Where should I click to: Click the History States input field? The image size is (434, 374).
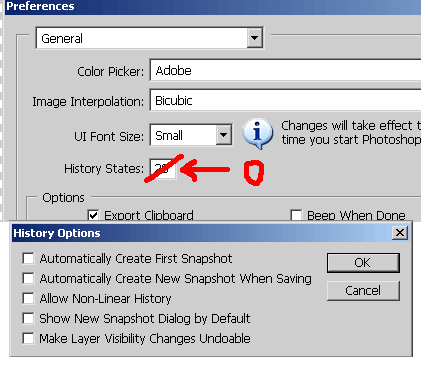coord(163,169)
